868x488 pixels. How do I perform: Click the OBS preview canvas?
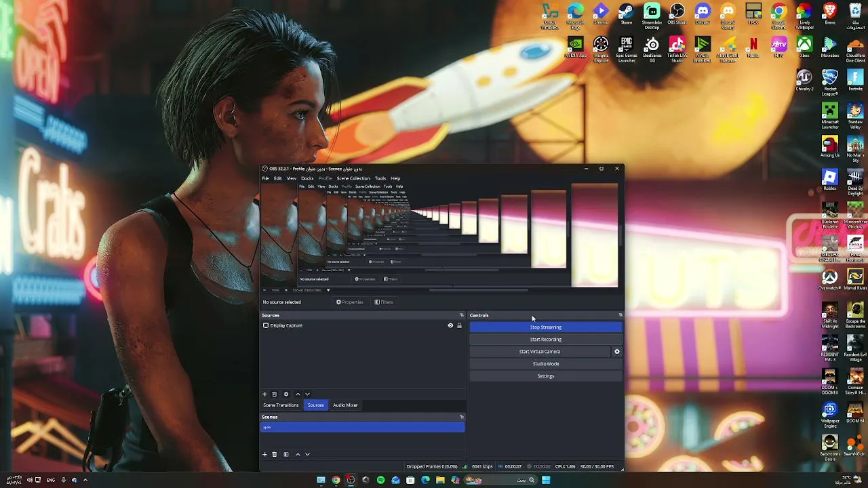point(440,235)
